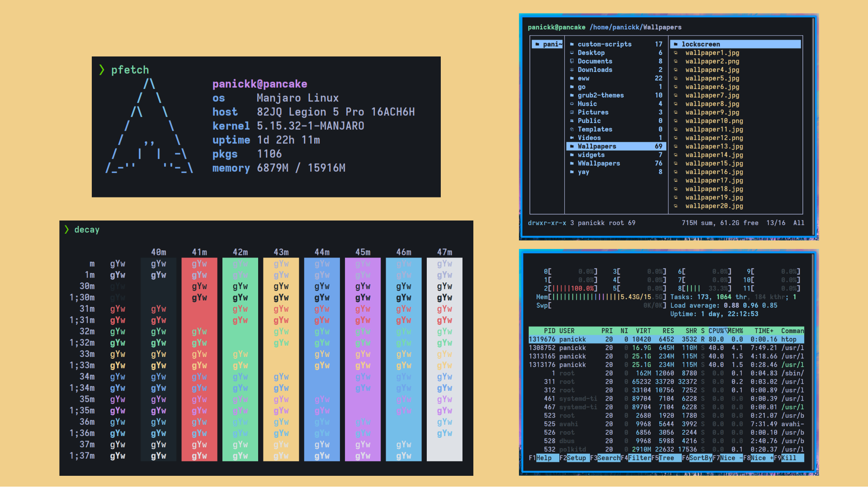
Task: Click the Music folder headphone icon
Action: (x=572, y=104)
